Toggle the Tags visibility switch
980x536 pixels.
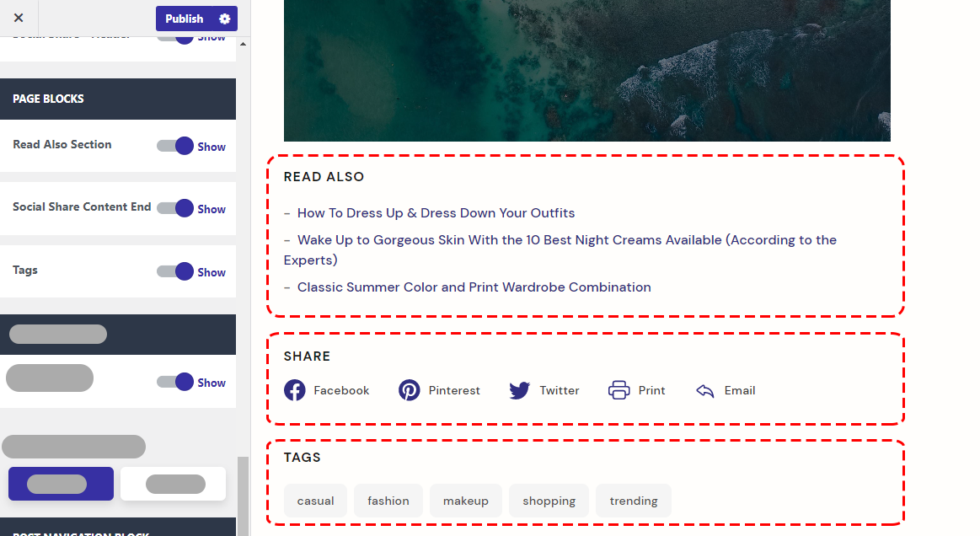click(x=175, y=271)
